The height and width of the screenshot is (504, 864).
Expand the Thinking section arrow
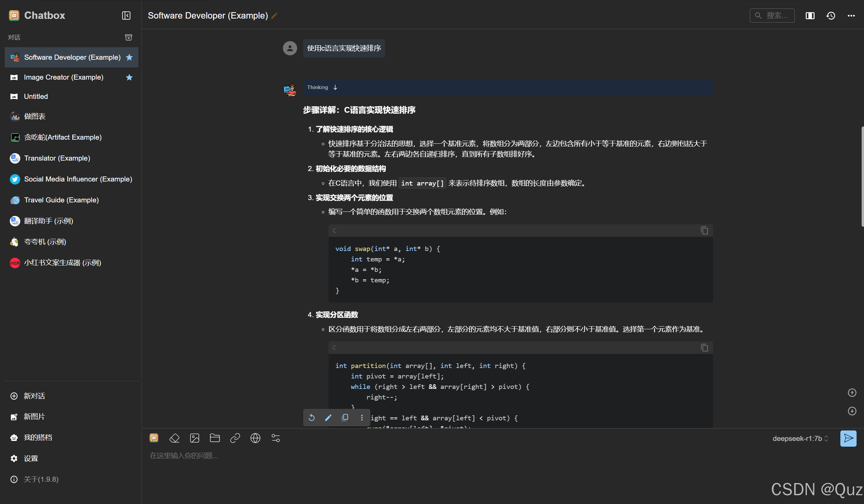point(335,87)
